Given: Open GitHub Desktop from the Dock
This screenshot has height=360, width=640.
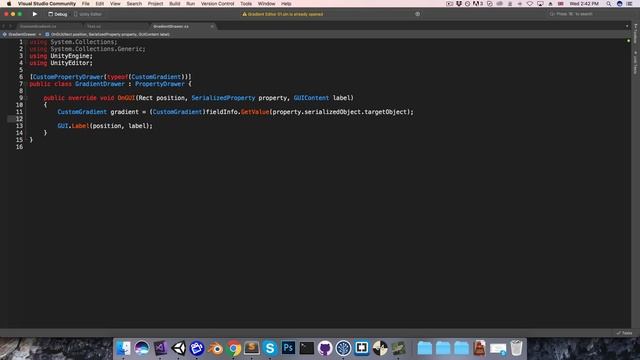Looking at the screenshot, I should coord(325,348).
